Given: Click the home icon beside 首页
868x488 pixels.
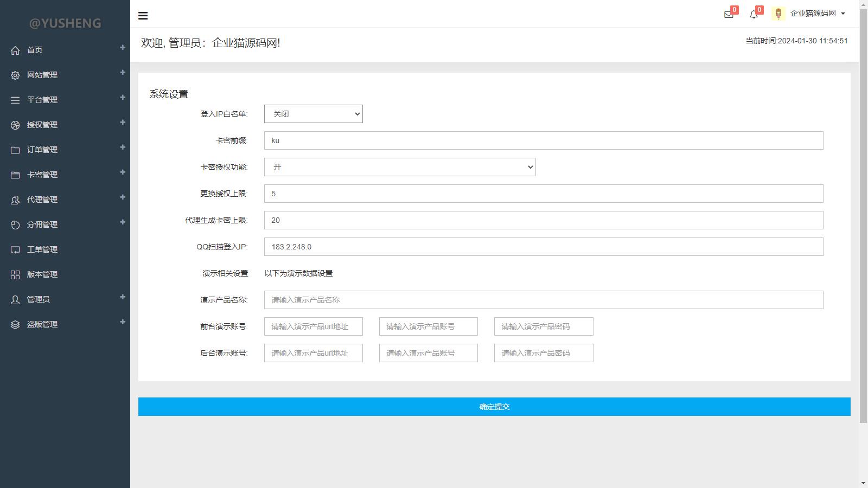Looking at the screenshot, I should coord(15,50).
